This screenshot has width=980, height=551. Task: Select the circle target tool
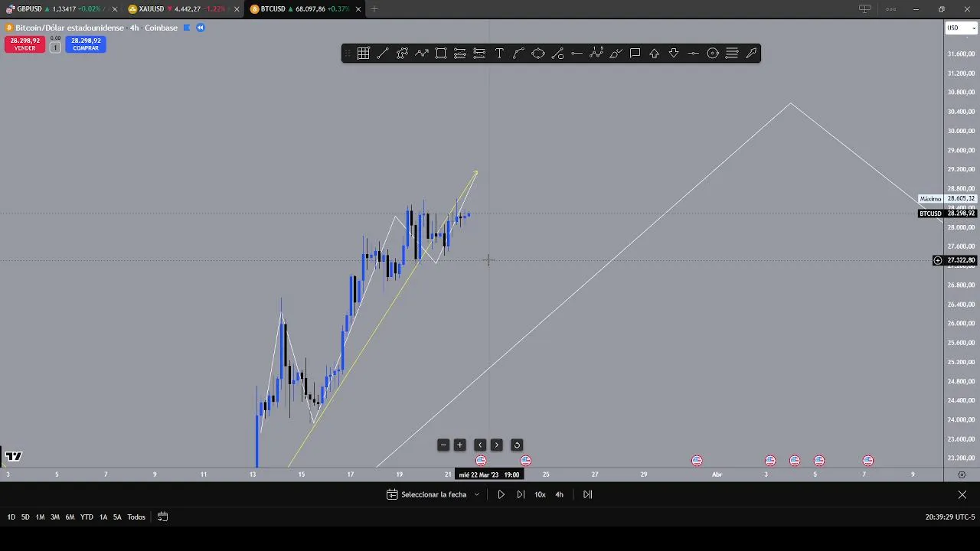[x=713, y=53]
